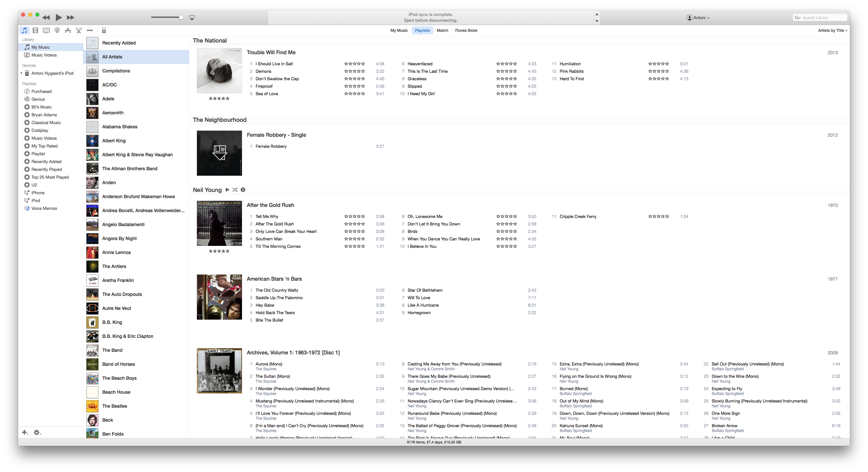The image size is (868, 472).
Task: Open the AirPlay output icon
Action: click(x=192, y=18)
